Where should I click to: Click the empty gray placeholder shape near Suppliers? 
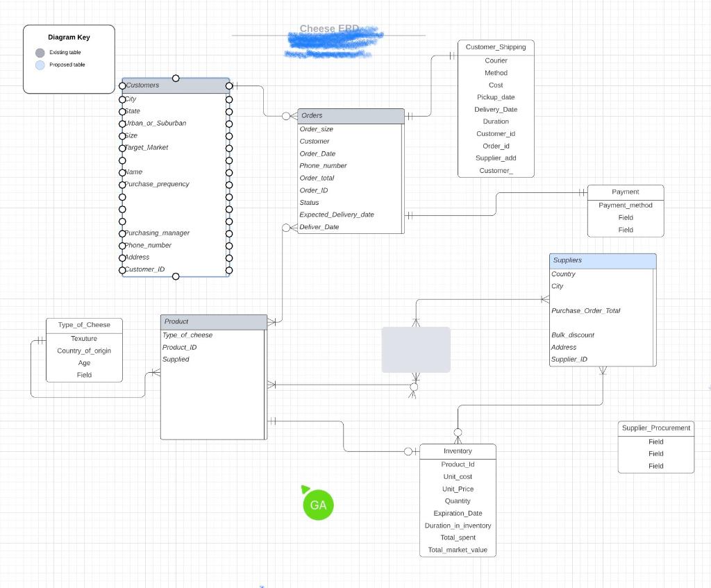[x=415, y=349]
